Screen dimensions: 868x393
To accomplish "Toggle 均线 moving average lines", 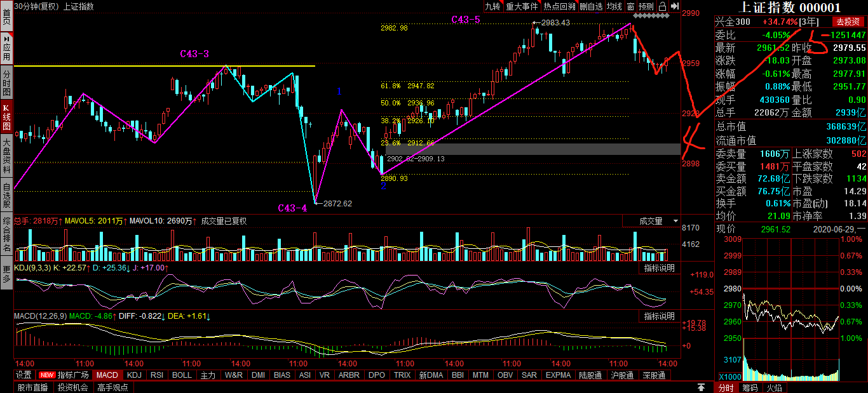I will (x=614, y=6).
